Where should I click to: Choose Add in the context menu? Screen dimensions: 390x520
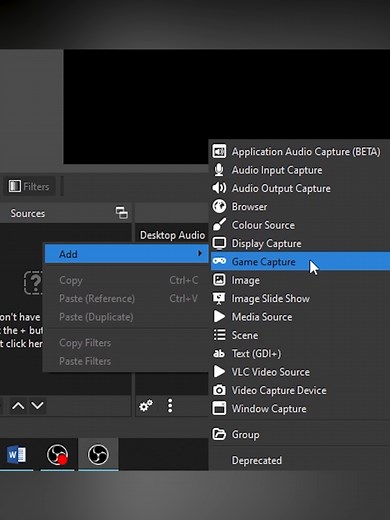(x=127, y=254)
